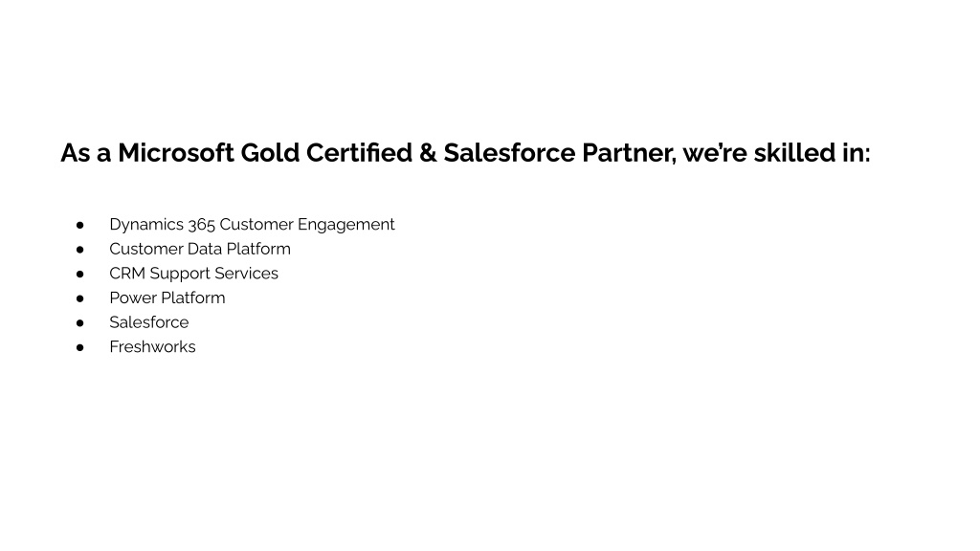Click the number "365" in first bullet
The height and width of the screenshot is (551, 980).
point(201,224)
